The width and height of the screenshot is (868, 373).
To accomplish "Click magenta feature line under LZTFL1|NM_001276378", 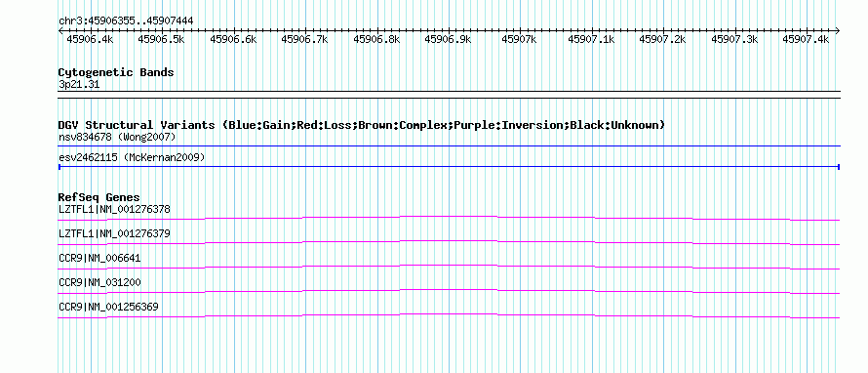I will [x=449, y=218].
